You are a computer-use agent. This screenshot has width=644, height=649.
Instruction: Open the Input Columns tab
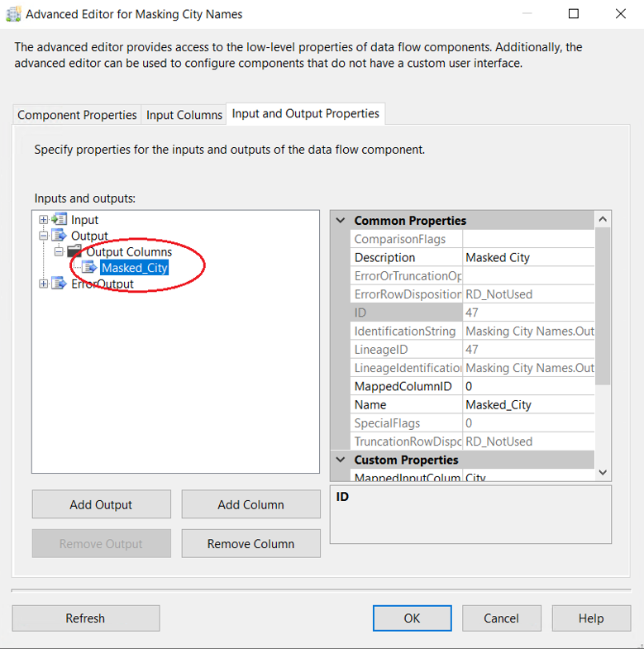point(184,115)
